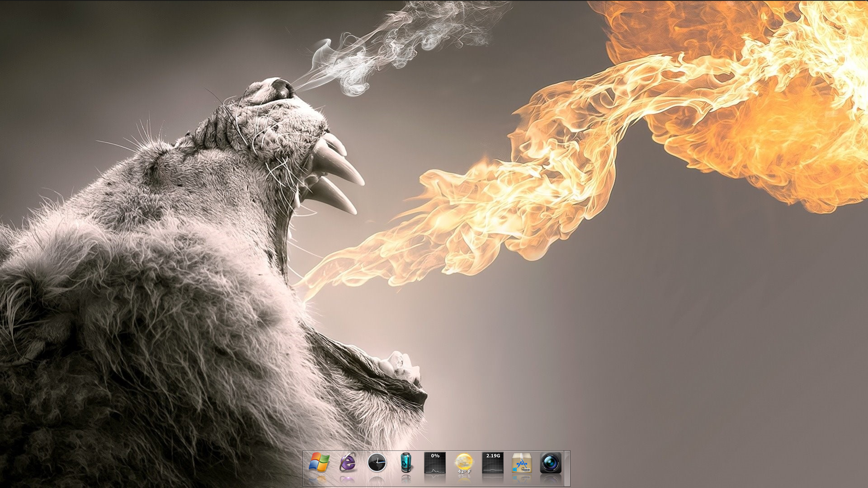
Task: Click the 2.19G memory readout text
Action: tap(493, 456)
